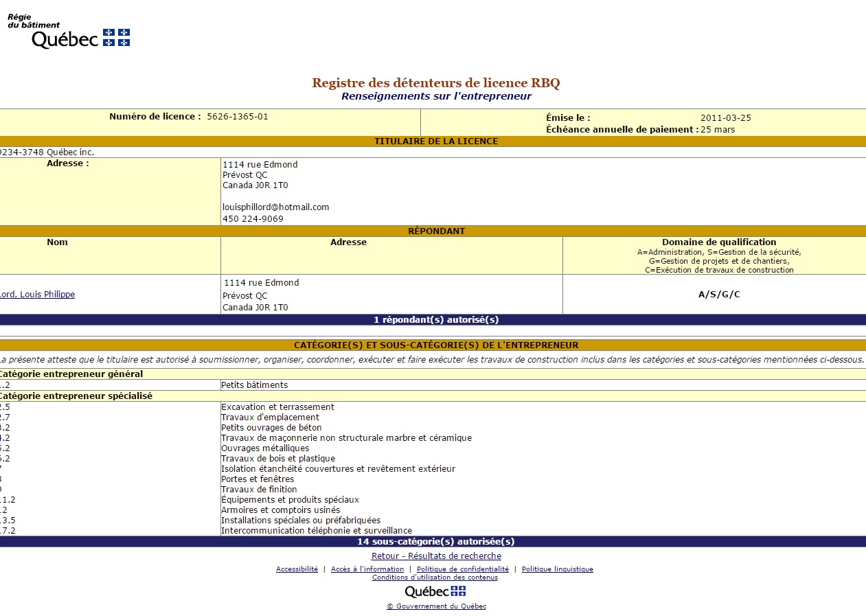Open the Lord, Louis Philippe respondent link
The width and height of the screenshot is (866, 616).
37,295
